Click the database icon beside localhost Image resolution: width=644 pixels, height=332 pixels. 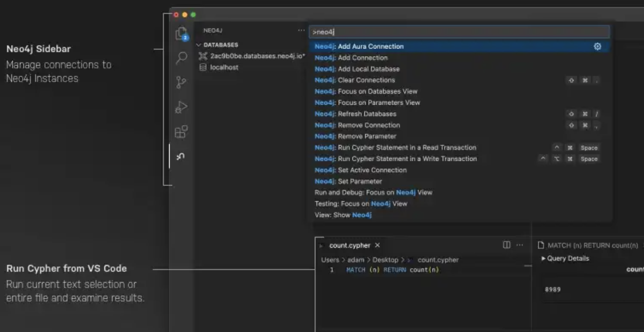(x=203, y=68)
